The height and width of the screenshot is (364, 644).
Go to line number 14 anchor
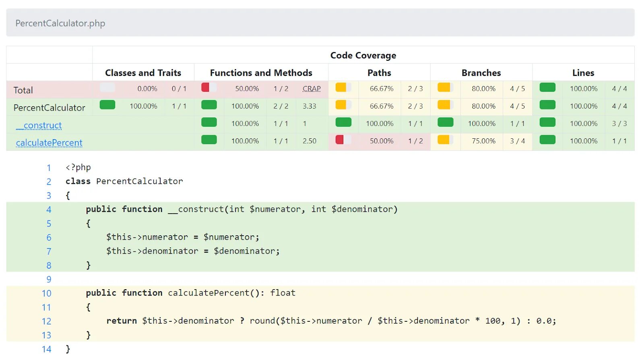point(47,349)
